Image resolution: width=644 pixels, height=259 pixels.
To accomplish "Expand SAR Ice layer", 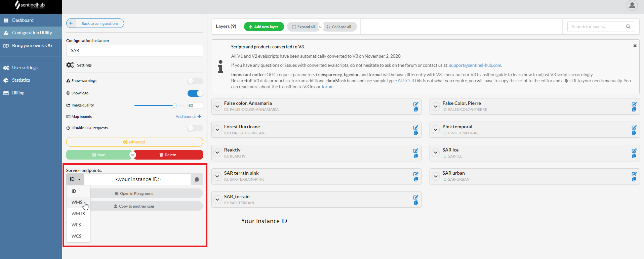I will 436,153.
